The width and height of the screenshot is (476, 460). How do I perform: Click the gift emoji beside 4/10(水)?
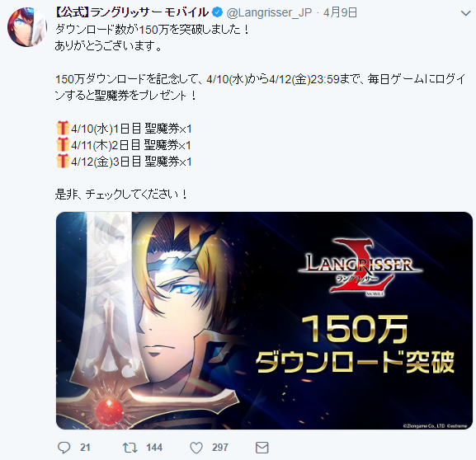(x=63, y=128)
